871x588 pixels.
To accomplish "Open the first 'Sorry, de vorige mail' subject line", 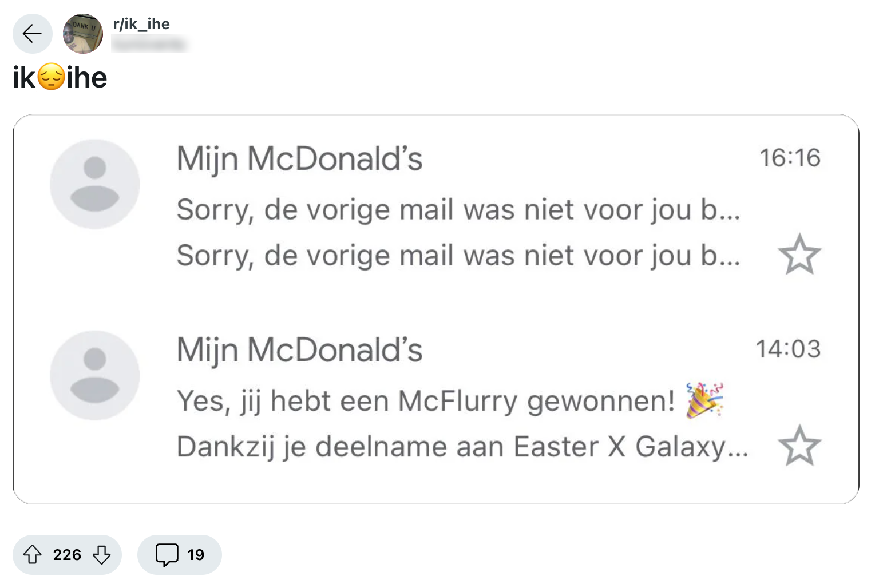I will [458, 209].
